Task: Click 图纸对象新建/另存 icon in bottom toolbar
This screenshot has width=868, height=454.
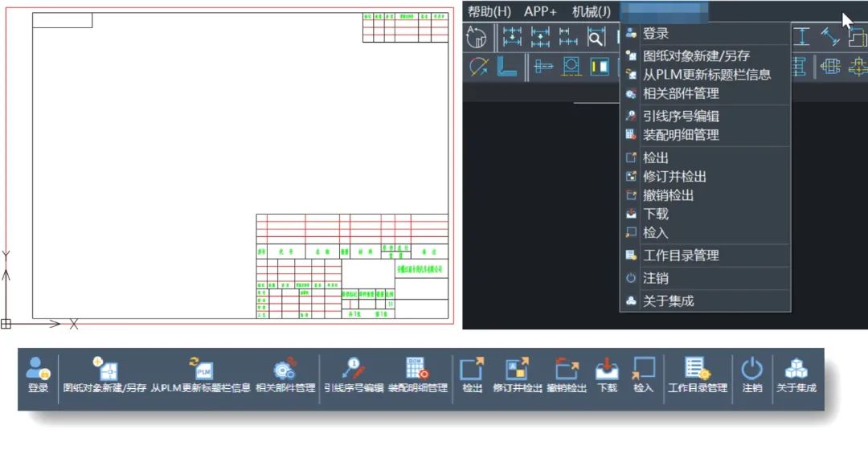Action: (x=104, y=375)
